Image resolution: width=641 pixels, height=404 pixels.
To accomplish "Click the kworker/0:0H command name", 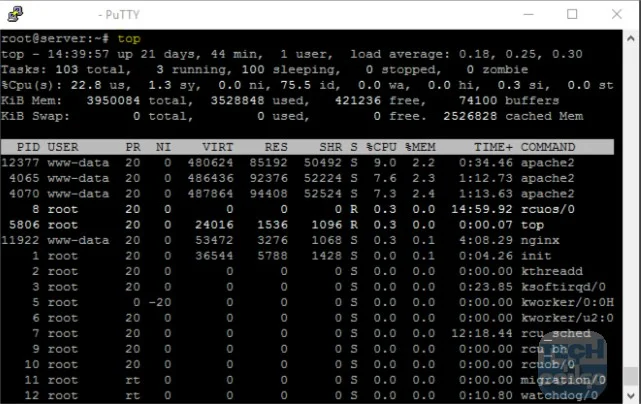I will click(567, 303).
